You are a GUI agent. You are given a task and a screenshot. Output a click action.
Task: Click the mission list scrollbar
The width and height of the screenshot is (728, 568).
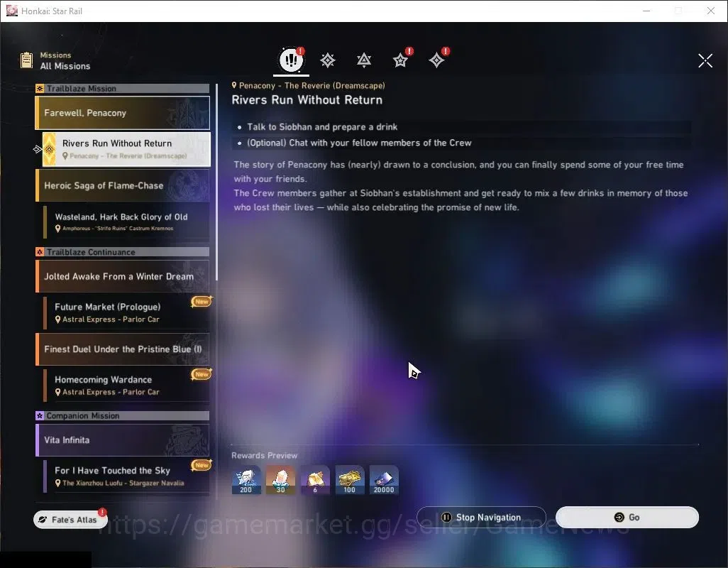(x=217, y=182)
